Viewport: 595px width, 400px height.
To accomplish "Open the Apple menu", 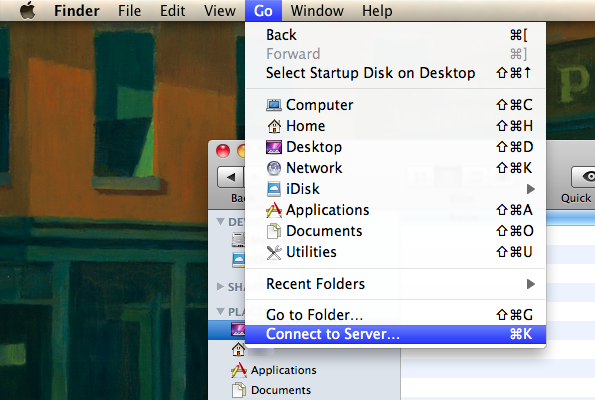I will click(x=27, y=10).
